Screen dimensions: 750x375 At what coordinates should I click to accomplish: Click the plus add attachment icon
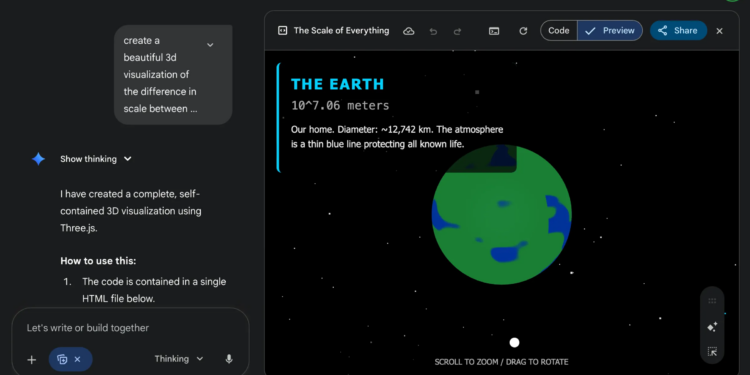pyautogui.click(x=32, y=359)
